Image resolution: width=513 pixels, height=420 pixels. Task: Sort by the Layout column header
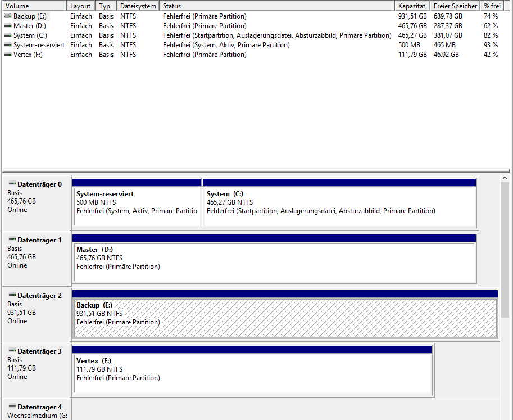pyautogui.click(x=81, y=6)
